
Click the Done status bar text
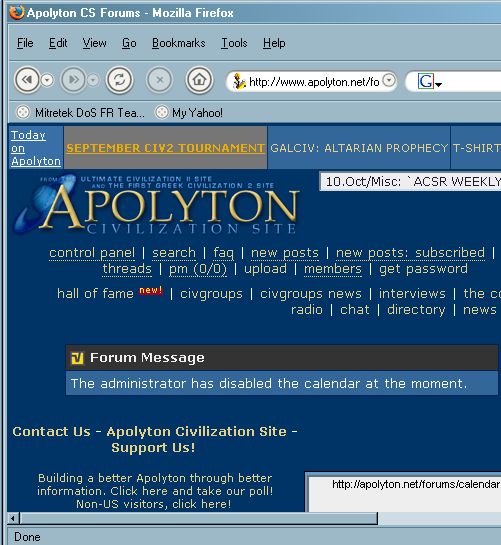point(27,537)
